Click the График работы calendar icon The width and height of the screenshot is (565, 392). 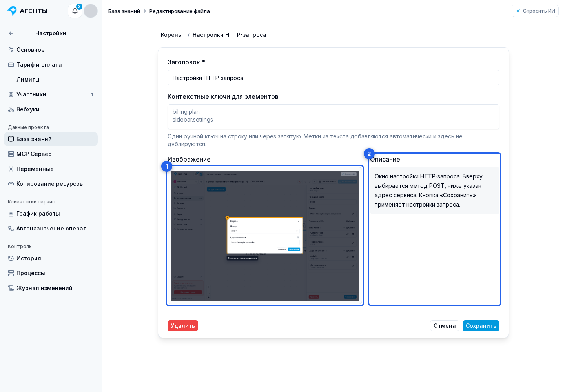(x=11, y=214)
